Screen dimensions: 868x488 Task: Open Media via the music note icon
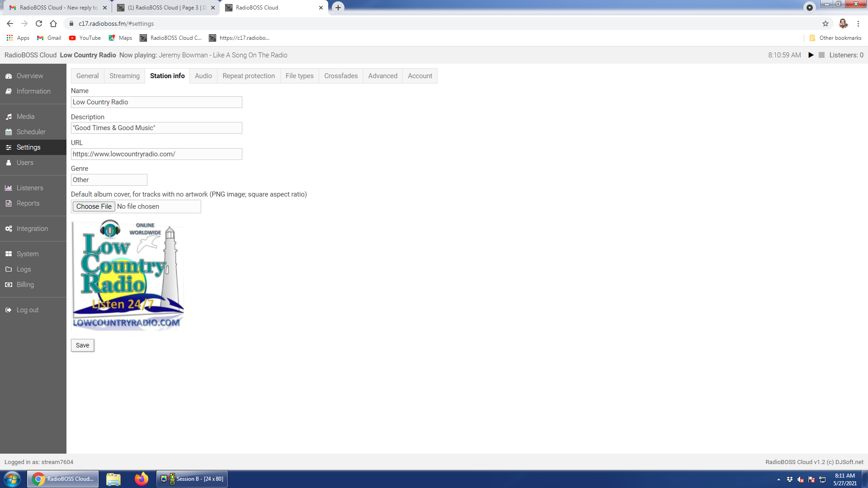[9, 117]
